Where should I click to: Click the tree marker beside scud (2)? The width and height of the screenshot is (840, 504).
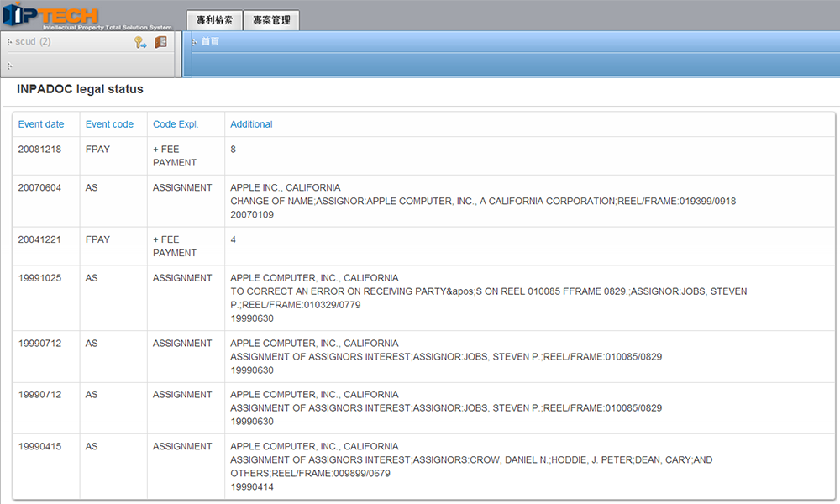tap(9, 42)
